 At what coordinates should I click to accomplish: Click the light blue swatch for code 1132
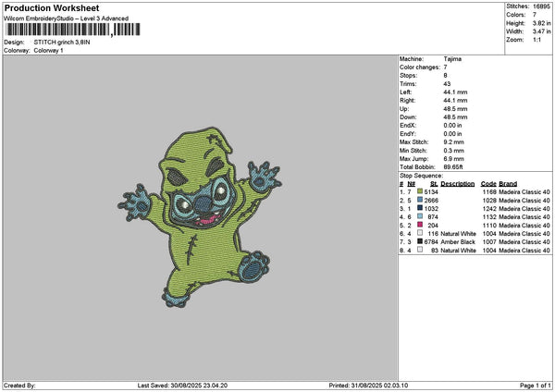pyautogui.click(x=420, y=216)
